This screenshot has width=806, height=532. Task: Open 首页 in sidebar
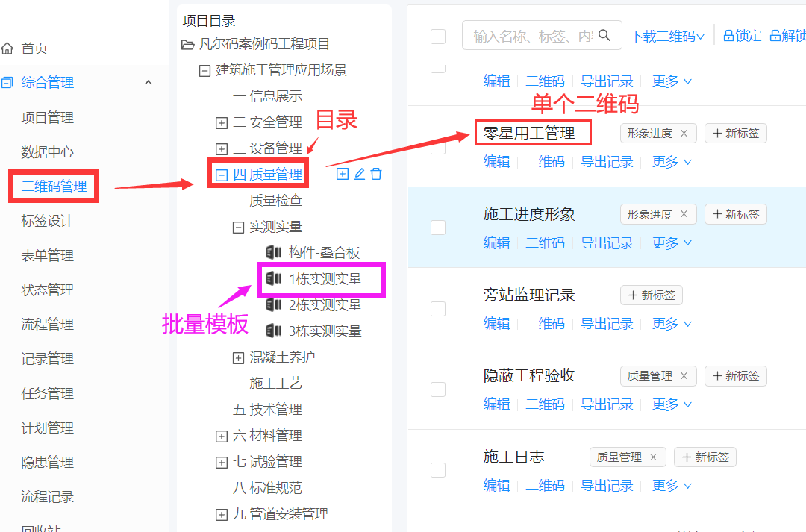[34, 48]
